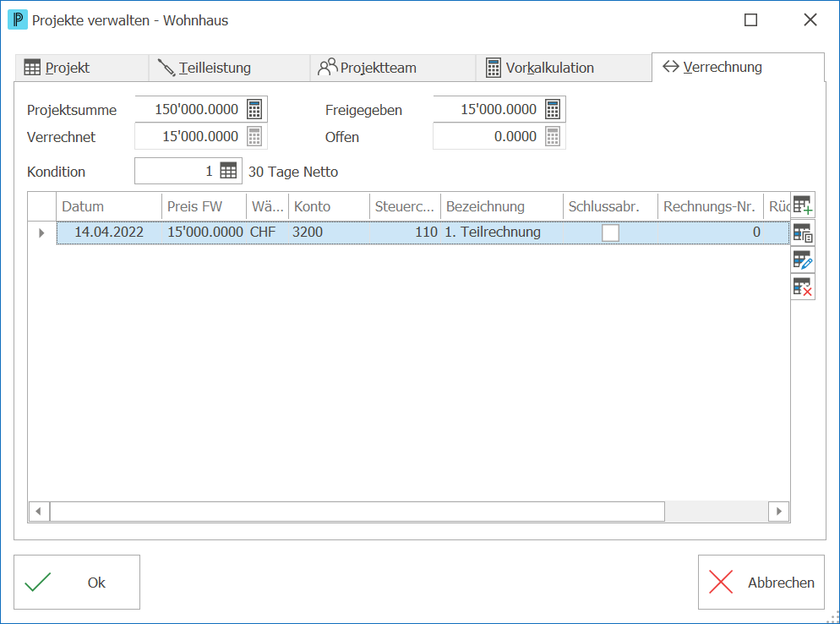Click the horizontal scrollbar thumb in table
The image size is (840, 624).
pyautogui.click(x=357, y=512)
